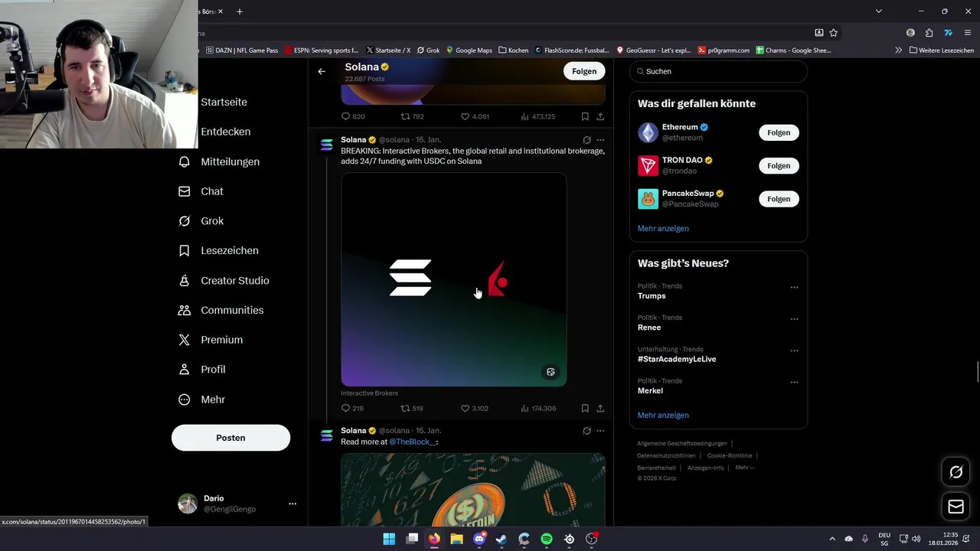This screenshot has height=551, width=980.
Task: Open the Datenschutzrichtlinien footer link
Action: 666,455
